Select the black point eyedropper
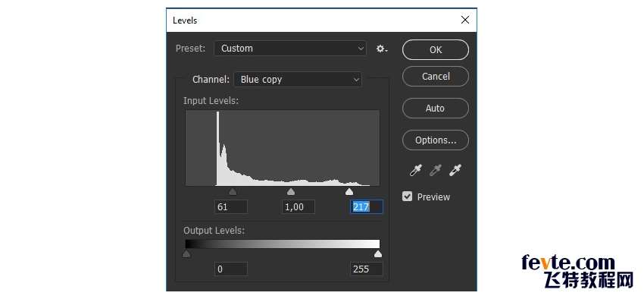The width and height of the screenshot is (644, 299). click(416, 170)
